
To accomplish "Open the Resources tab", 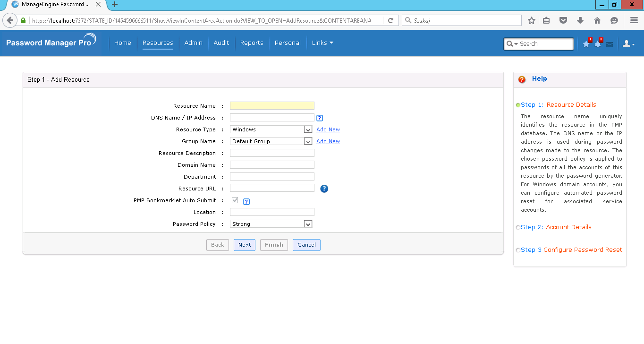I will (158, 43).
